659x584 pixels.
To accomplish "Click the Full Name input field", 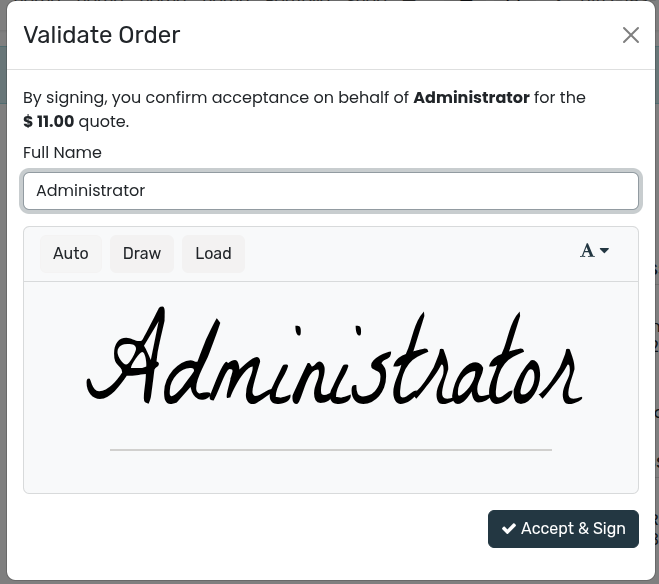I will pos(331,191).
